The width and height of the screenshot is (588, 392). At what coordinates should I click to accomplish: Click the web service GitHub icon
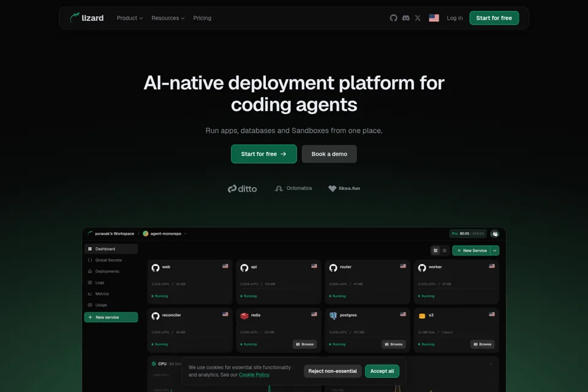pyautogui.click(x=155, y=268)
